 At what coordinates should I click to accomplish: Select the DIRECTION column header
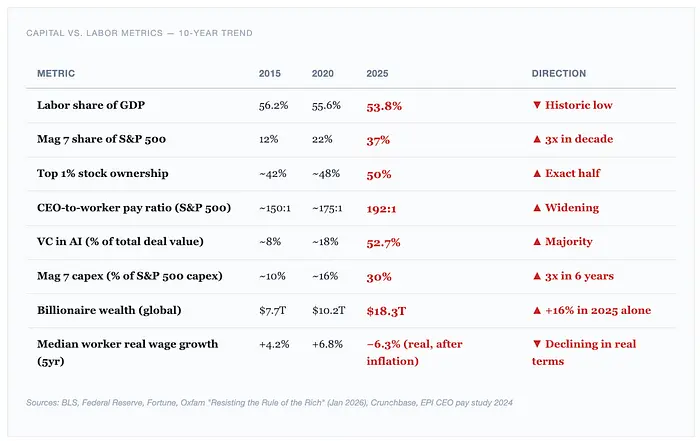coord(559,73)
